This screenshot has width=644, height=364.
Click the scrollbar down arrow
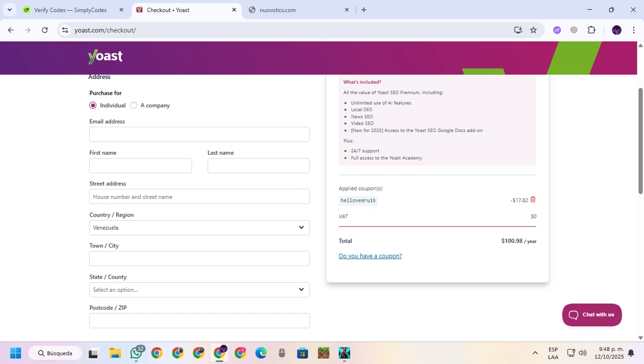[641, 338]
